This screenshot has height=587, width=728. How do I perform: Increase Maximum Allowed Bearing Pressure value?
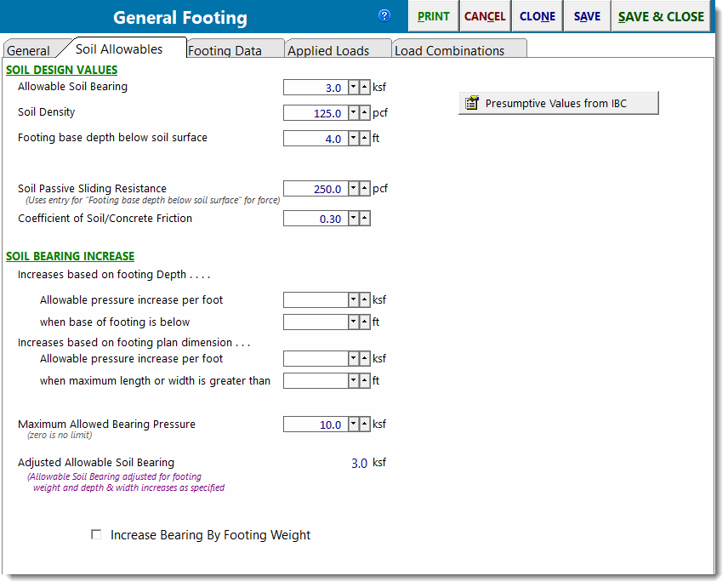(364, 425)
